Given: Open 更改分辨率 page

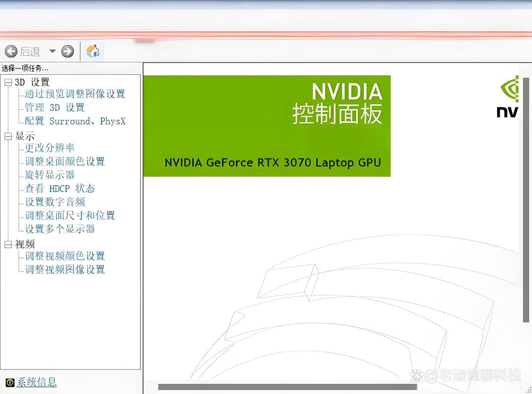Looking at the screenshot, I should pos(50,148).
